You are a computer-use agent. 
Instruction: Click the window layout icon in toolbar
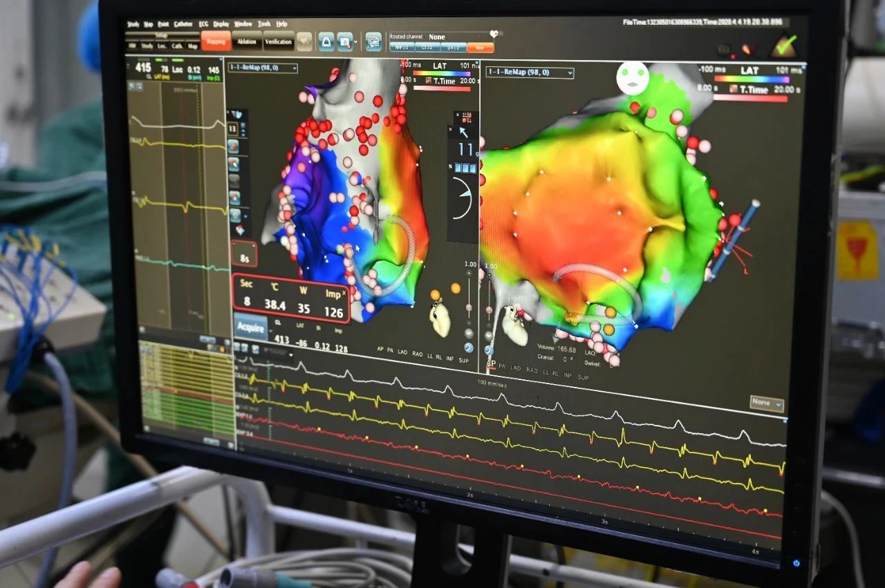coord(373,41)
